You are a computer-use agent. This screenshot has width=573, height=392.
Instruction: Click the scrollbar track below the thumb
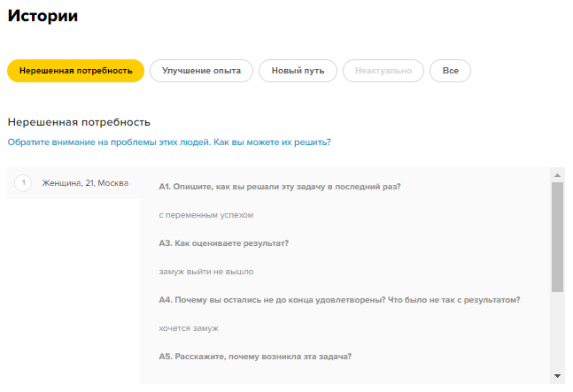click(557, 330)
